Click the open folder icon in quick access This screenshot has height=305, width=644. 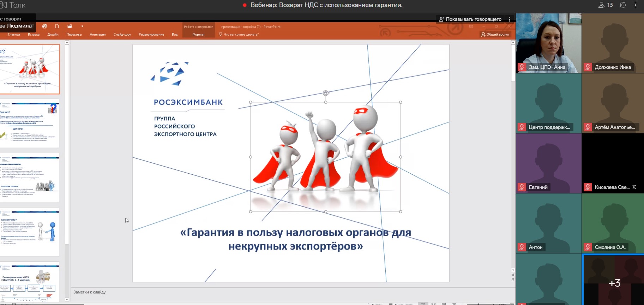pyautogui.click(x=70, y=26)
